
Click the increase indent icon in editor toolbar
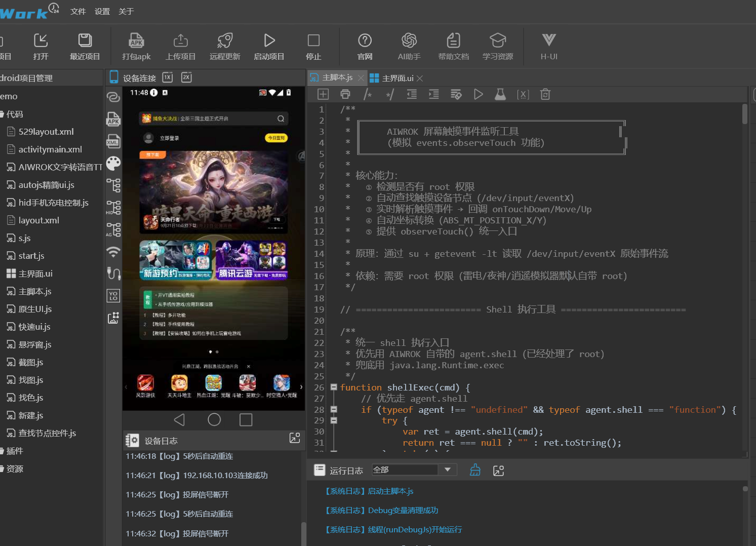point(434,94)
